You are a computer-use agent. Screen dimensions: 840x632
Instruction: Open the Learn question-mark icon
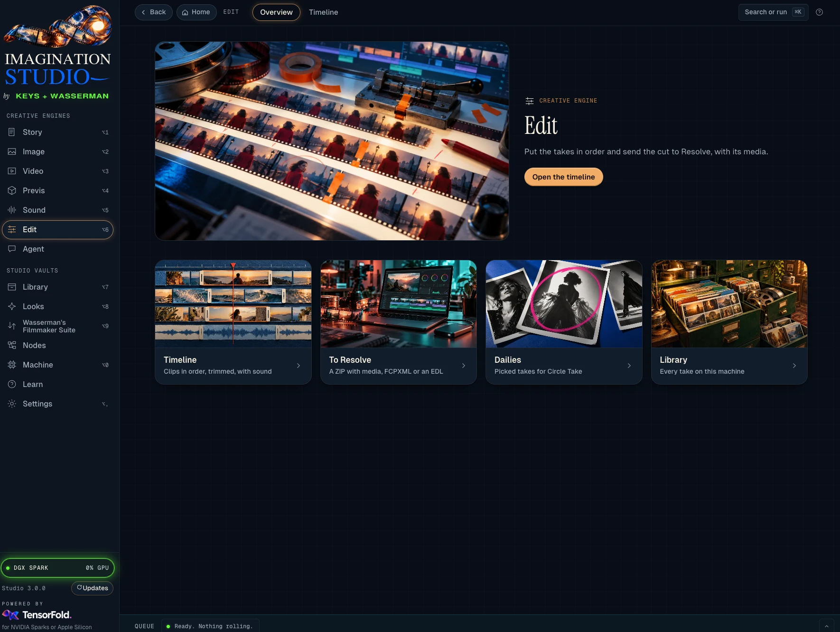coord(12,384)
